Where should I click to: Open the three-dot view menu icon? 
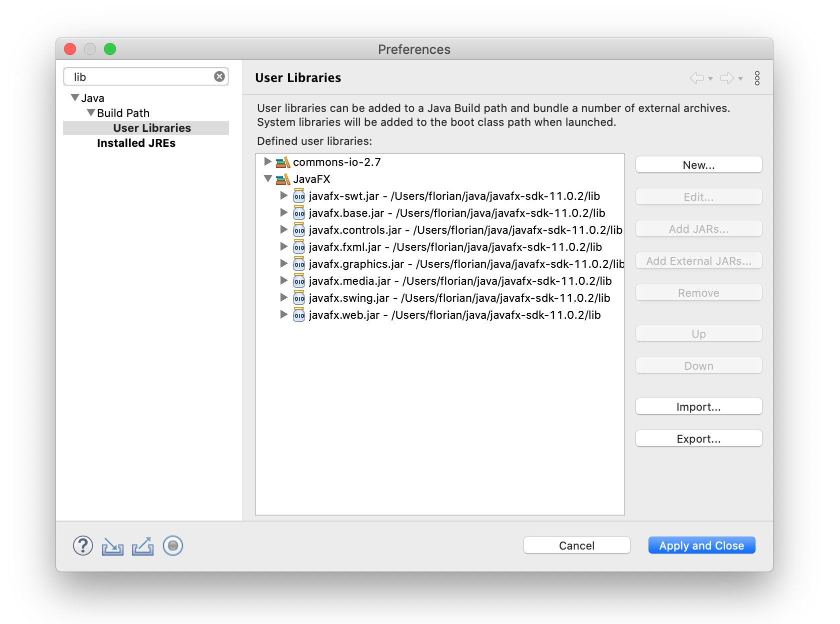757,78
